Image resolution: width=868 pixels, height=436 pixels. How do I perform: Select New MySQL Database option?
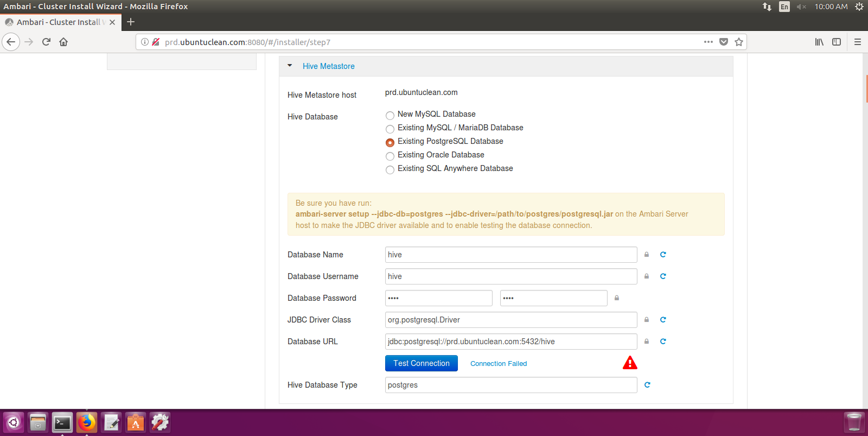tap(390, 115)
